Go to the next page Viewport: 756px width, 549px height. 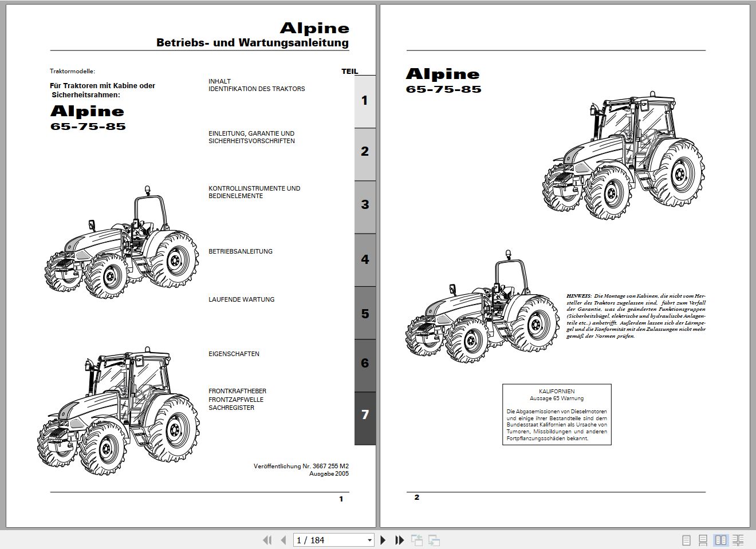point(383,540)
